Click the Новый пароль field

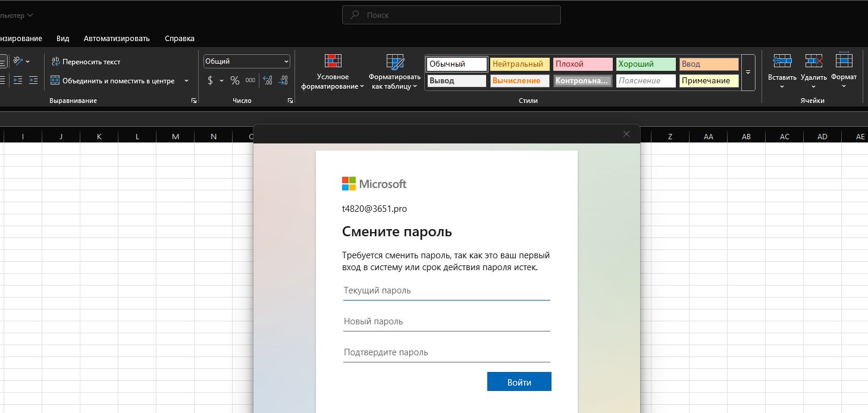[x=446, y=322]
